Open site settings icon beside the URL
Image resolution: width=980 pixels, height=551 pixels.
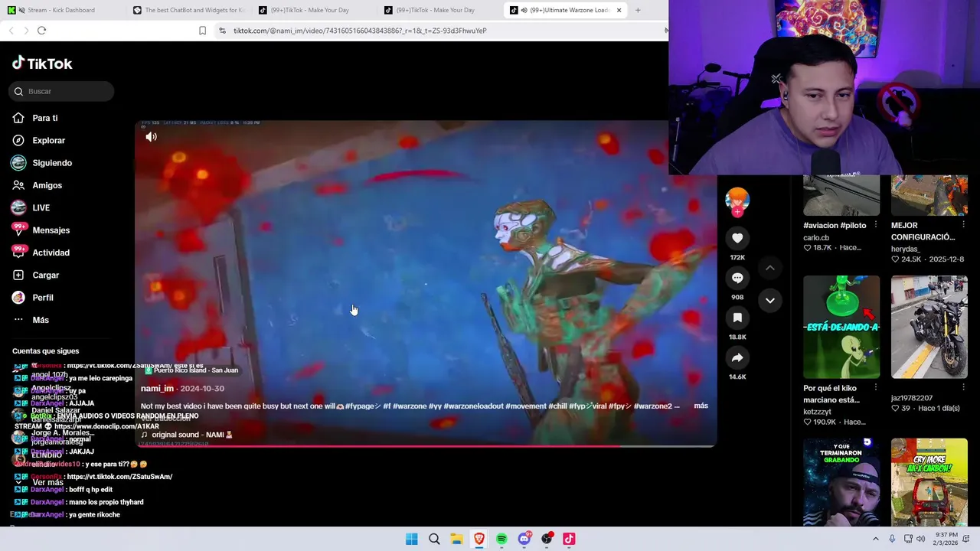tap(222, 31)
